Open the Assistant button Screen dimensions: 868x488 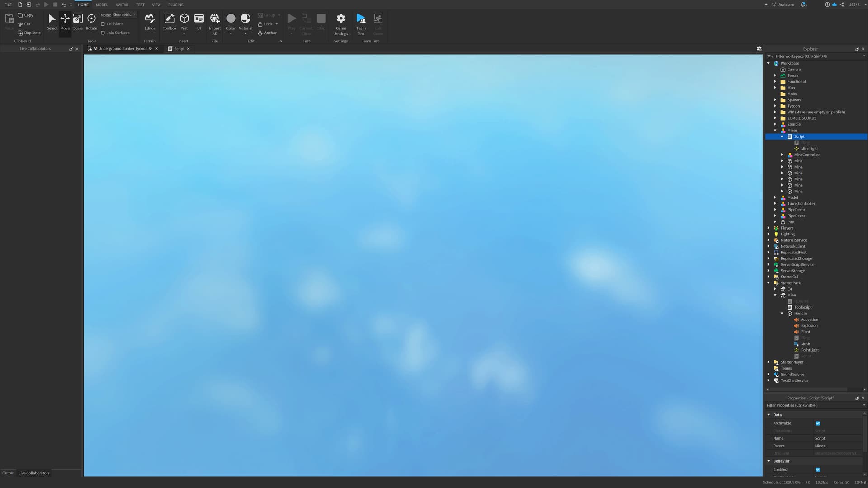[783, 5]
